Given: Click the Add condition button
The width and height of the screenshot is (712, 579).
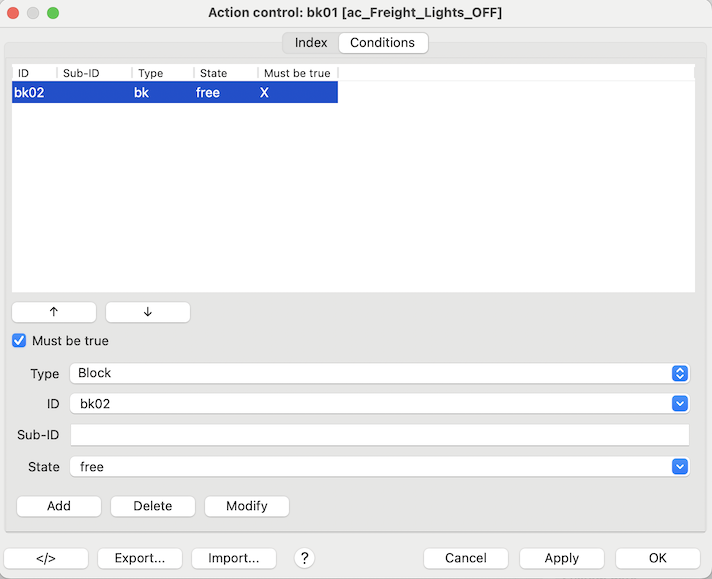Looking at the screenshot, I should 59,506.
